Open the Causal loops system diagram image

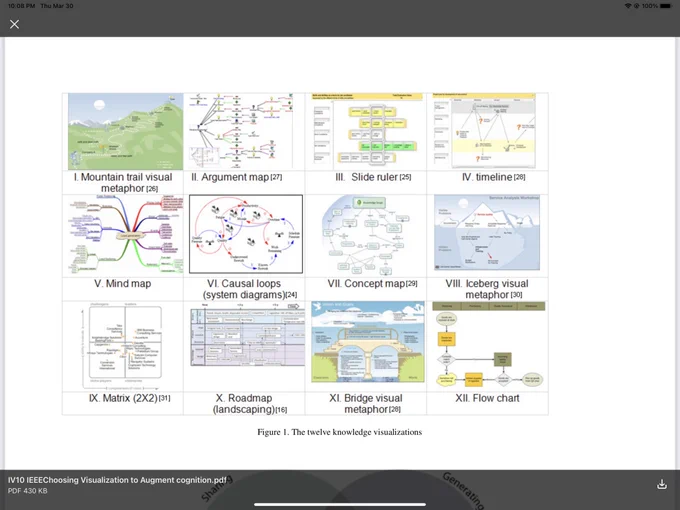246,234
